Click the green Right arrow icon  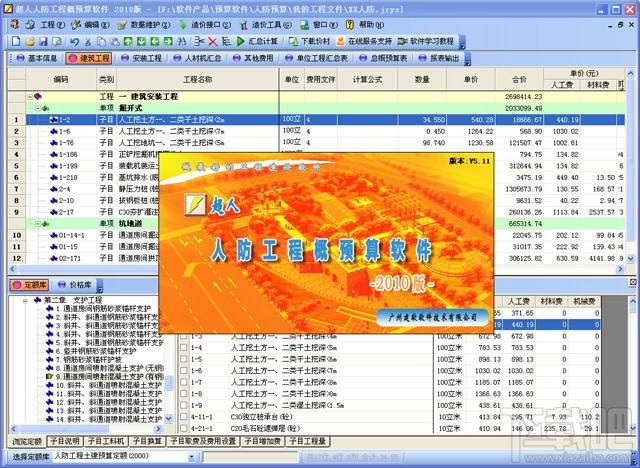168,41
